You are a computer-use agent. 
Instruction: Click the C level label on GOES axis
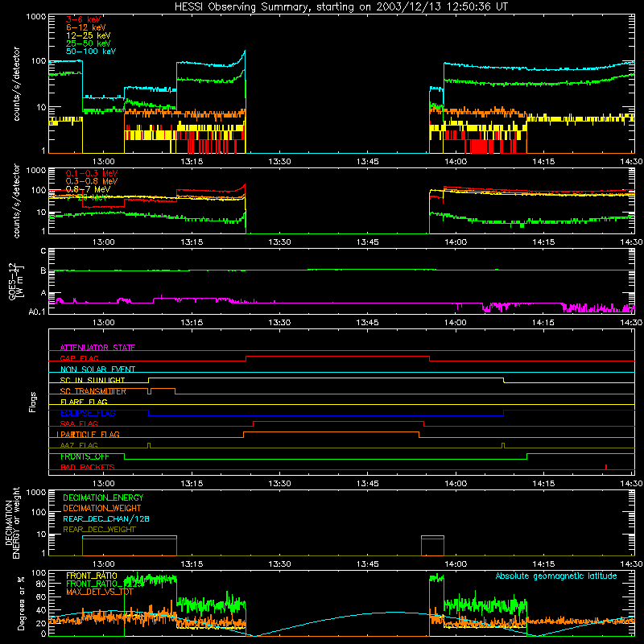click(x=43, y=250)
